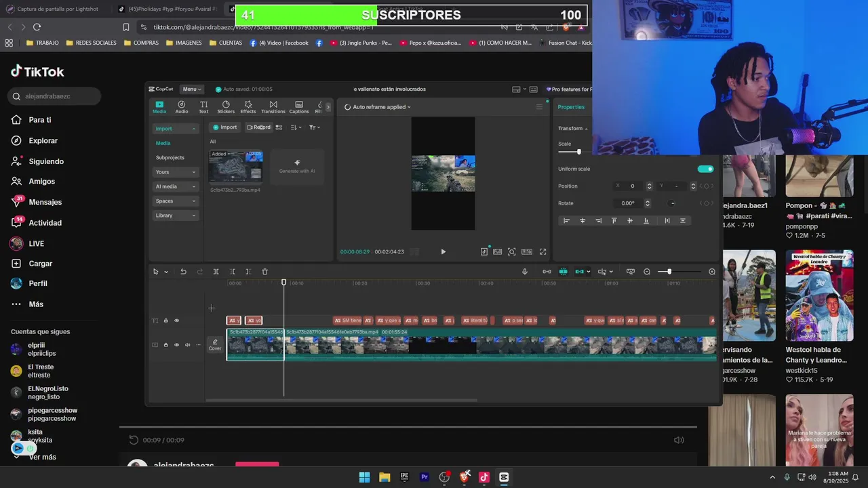Open TikTok Explorar in sidebar
868x488 pixels.
point(43,141)
